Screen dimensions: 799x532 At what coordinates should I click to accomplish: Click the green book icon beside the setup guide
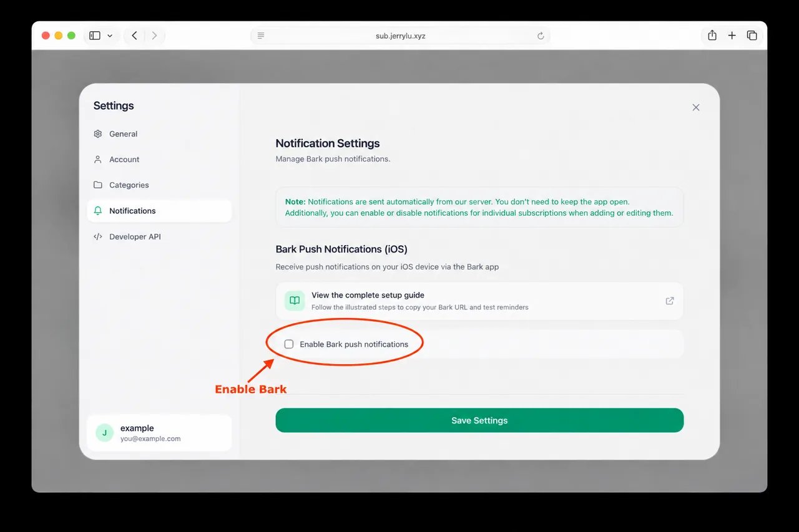click(x=295, y=301)
